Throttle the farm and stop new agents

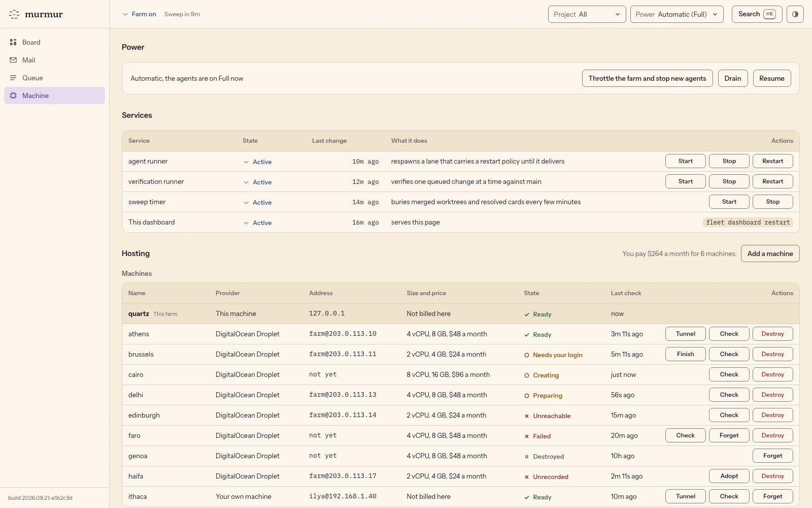647,78
